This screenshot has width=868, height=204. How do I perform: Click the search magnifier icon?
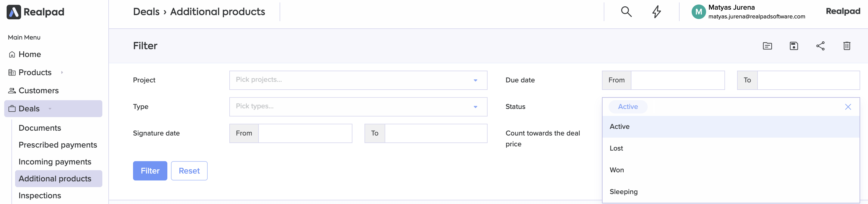click(626, 12)
